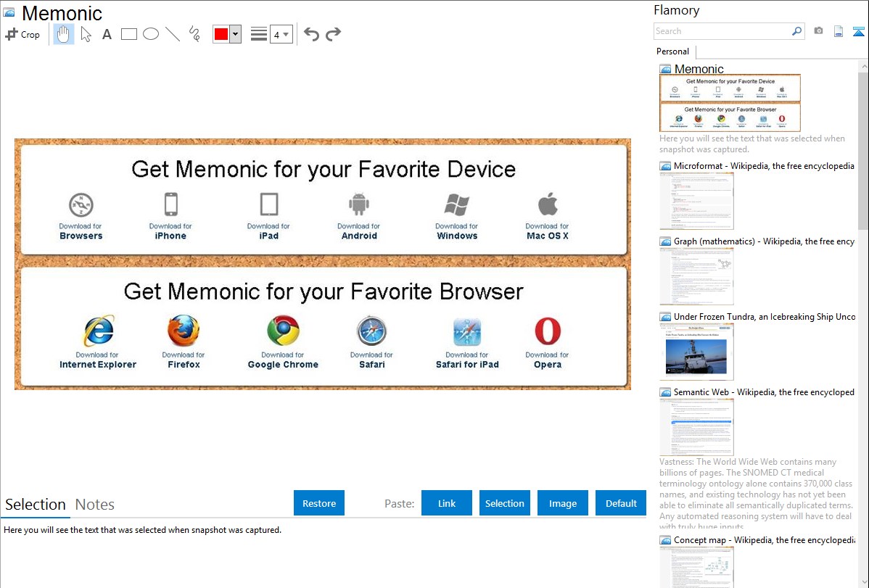Screen dimensions: 869x588
Task: Open the Concept map snapshot thumbnail
Action: (x=696, y=567)
